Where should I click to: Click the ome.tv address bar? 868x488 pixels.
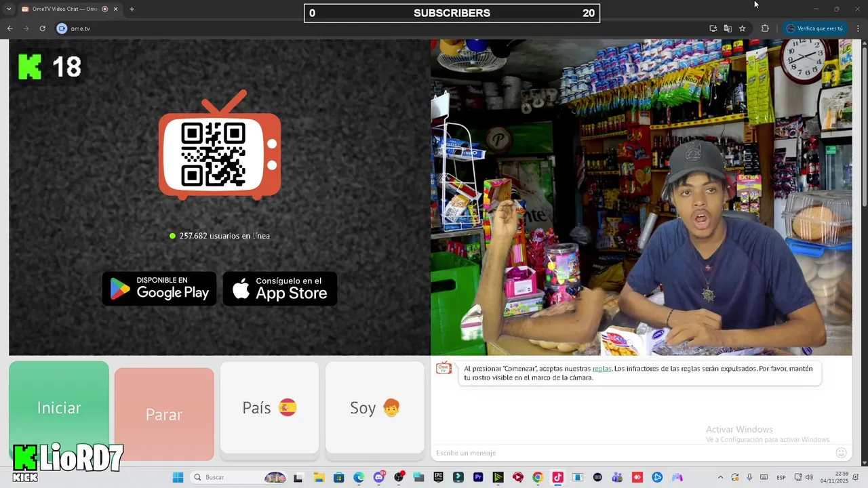[380, 28]
